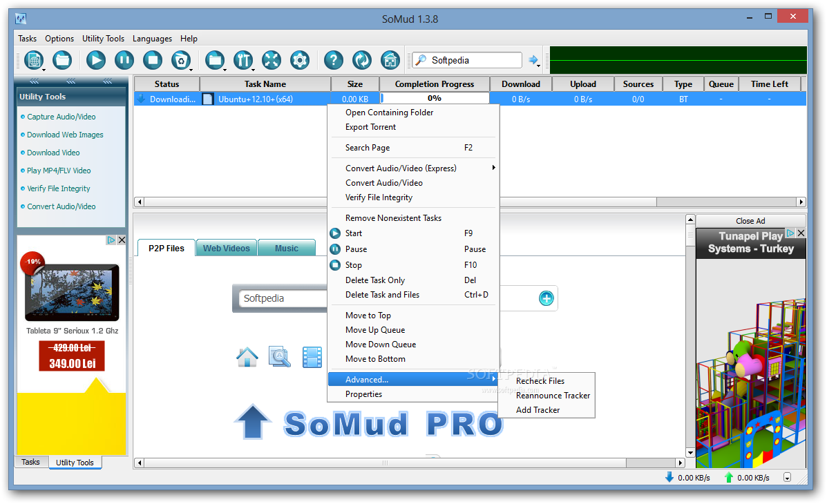Open the dropdown arrow under folder icon
Image resolution: width=827 pixels, height=504 pixels.
(225, 70)
